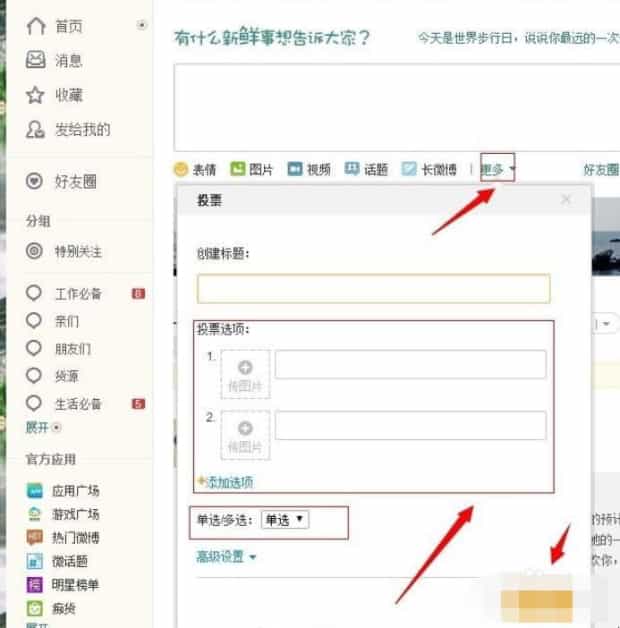Go to 首页 in the sidebar

68,26
